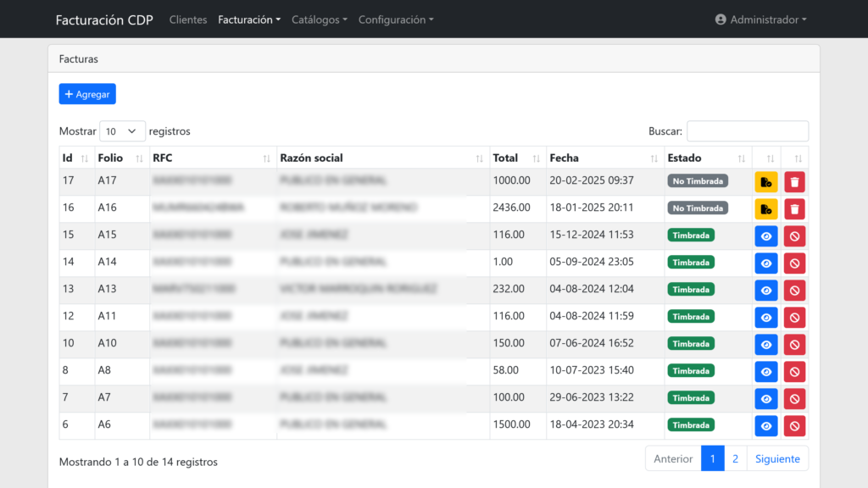Click the Agregar button to add an invoice
This screenshot has height=488, width=868.
(87, 94)
